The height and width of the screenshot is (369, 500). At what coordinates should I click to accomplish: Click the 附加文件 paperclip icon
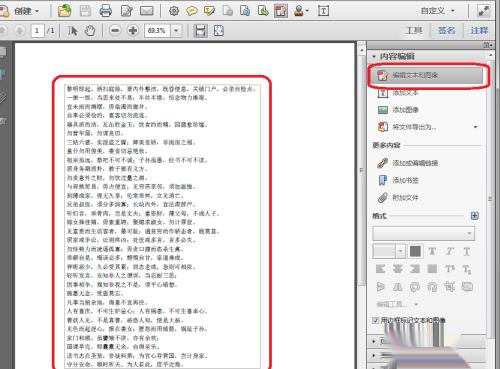tap(383, 198)
